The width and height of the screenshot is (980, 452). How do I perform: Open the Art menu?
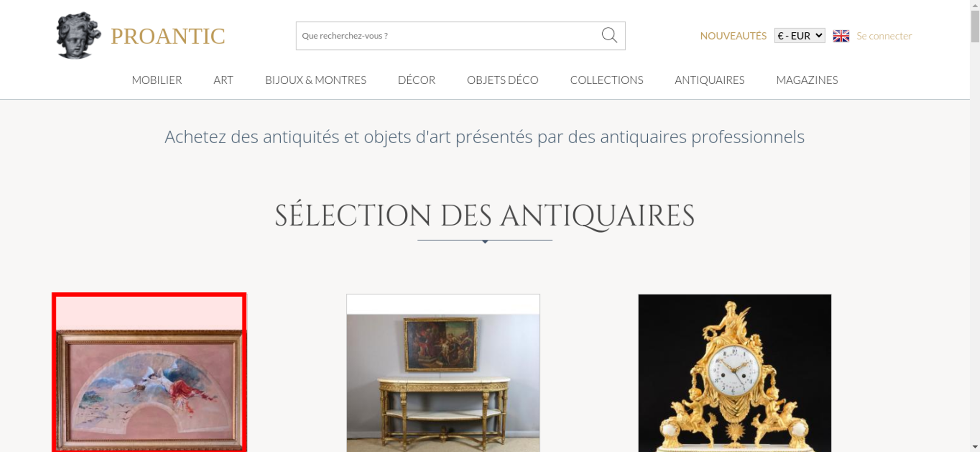coord(223,80)
